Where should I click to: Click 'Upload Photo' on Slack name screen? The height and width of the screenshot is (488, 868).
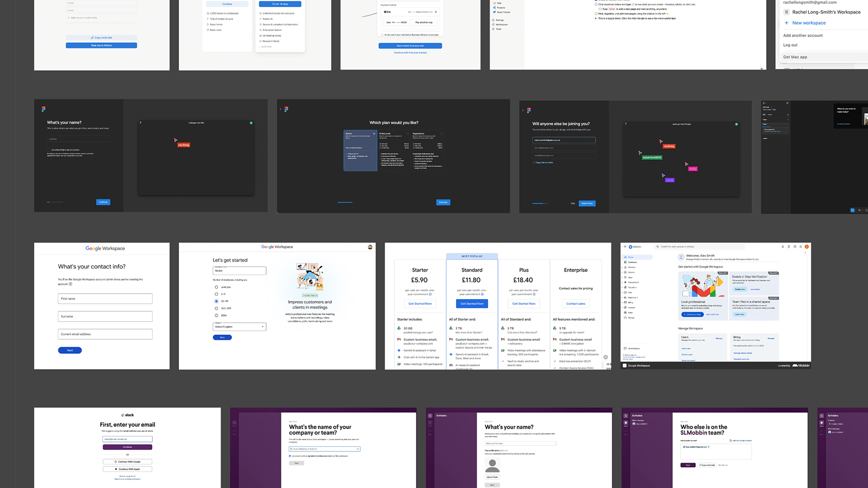492,477
